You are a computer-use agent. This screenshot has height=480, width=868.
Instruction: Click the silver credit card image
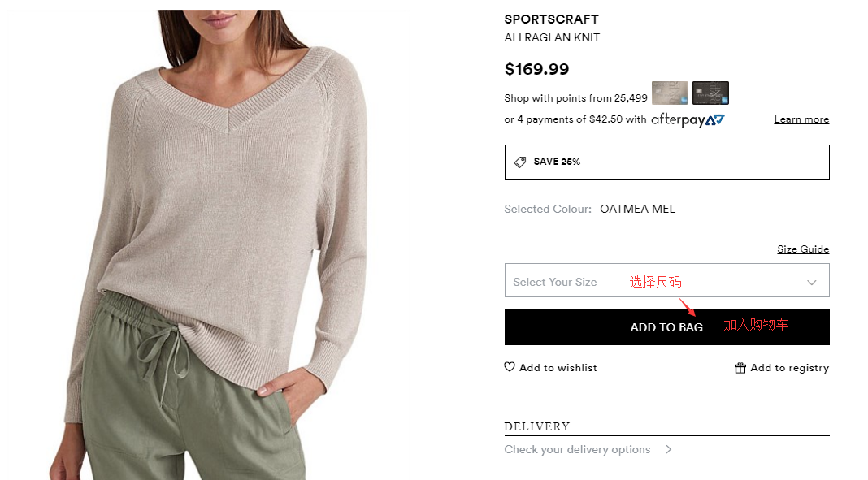click(670, 93)
